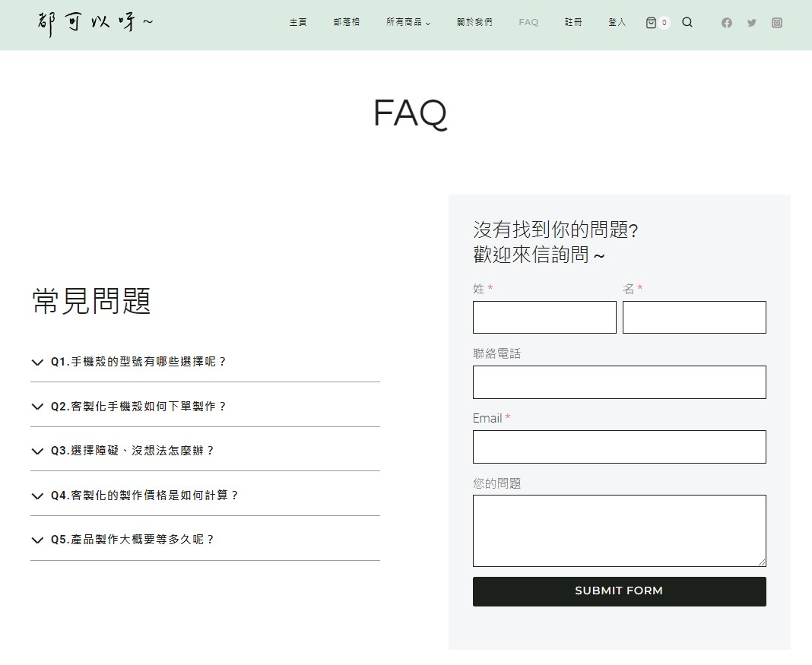The height and width of the screenshot is (665, 812).
Task: Expand Q1 about phone case models
Action: click(x=138, y=363)
